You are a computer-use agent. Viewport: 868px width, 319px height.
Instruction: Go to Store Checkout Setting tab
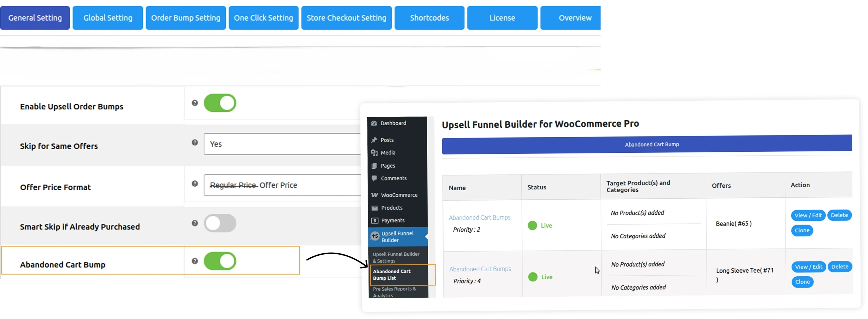[346, 18]
